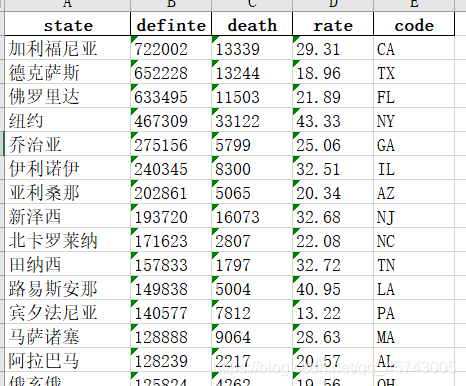Viewport: 466px width, 386px height.
Task: Click cell containing 加利福尼亚
Action: (68, 48)
